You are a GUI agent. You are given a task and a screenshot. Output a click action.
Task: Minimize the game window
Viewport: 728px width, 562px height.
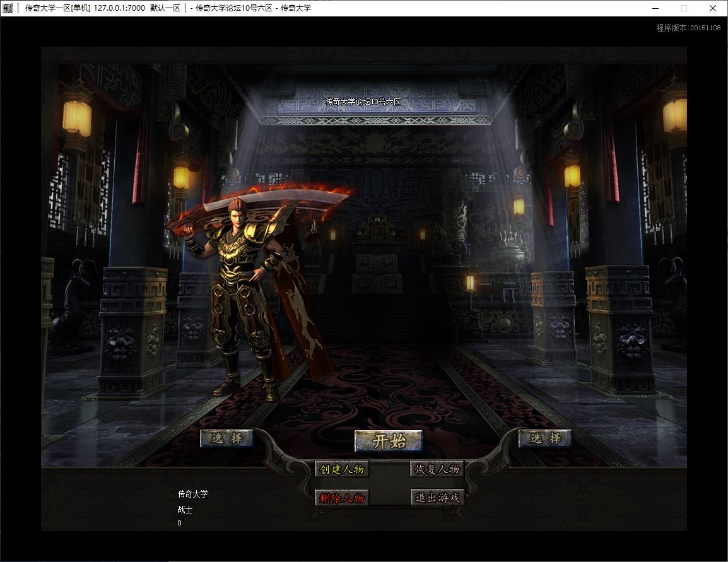coord(655,8)
